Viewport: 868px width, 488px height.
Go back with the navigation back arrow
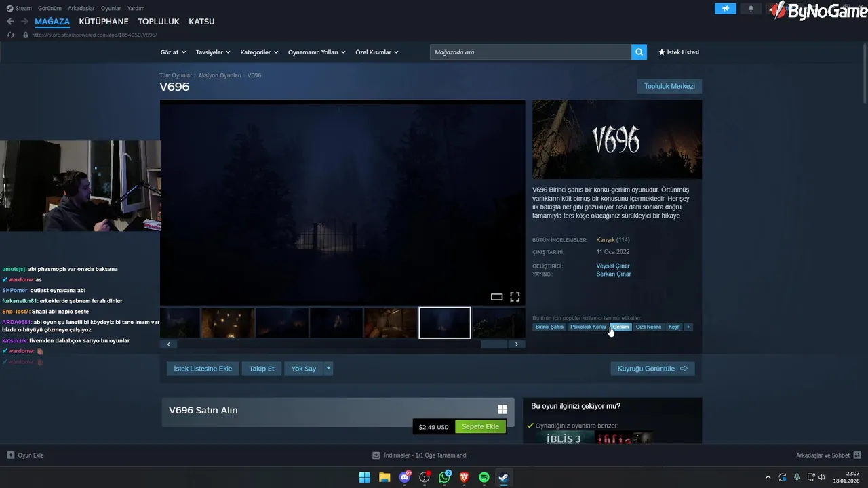pos(10,22)
